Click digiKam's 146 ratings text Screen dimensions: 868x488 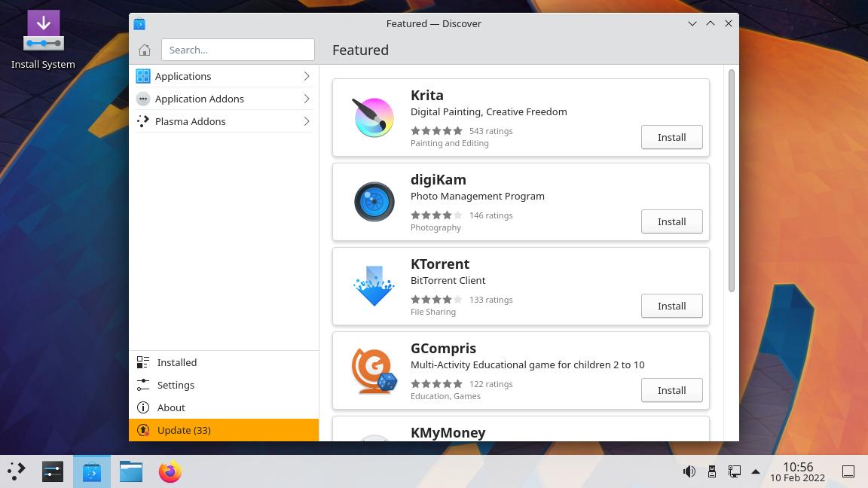point(491,215)
